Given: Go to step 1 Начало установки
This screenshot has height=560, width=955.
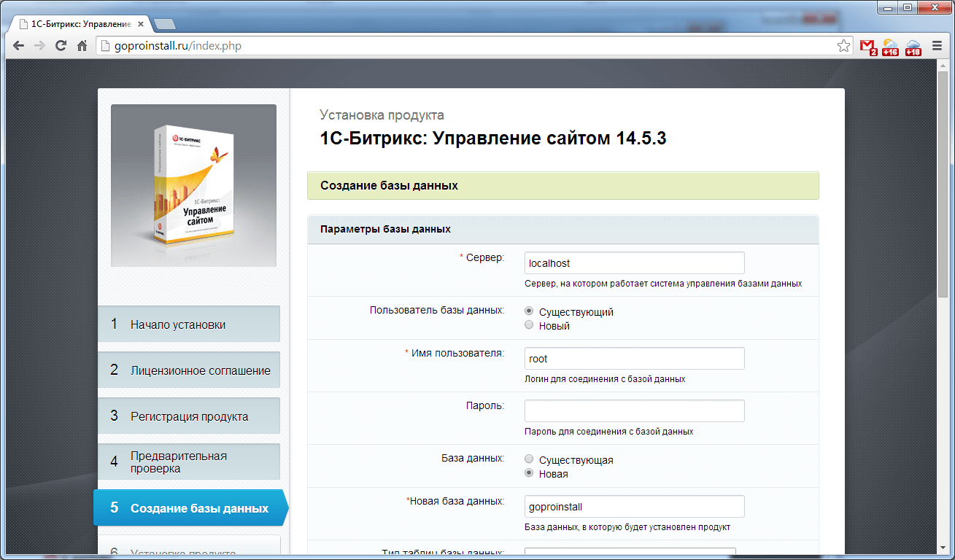Looking at the screenshot, I should click(189, 324).
